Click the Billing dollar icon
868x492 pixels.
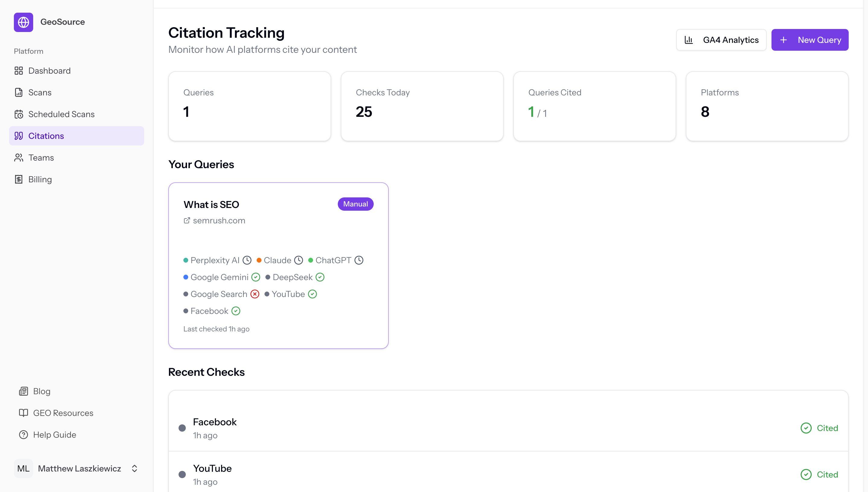[x=19, y=179]
